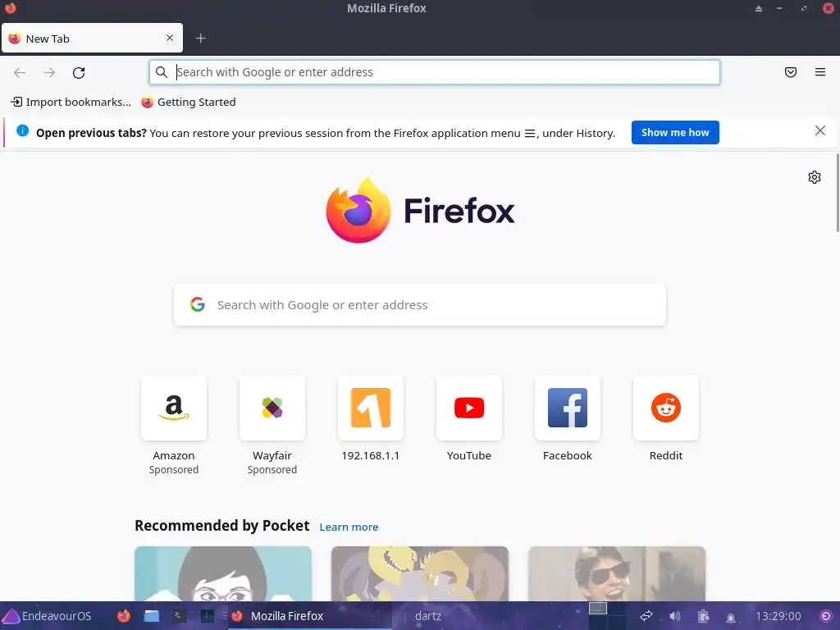Click the central Google search box
The image size is (840, 630).
419,305
